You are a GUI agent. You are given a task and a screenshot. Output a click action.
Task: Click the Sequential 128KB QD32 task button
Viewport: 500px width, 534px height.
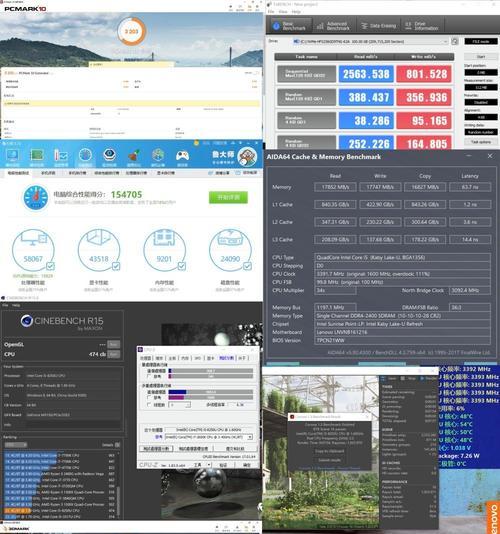click(307, 74)
